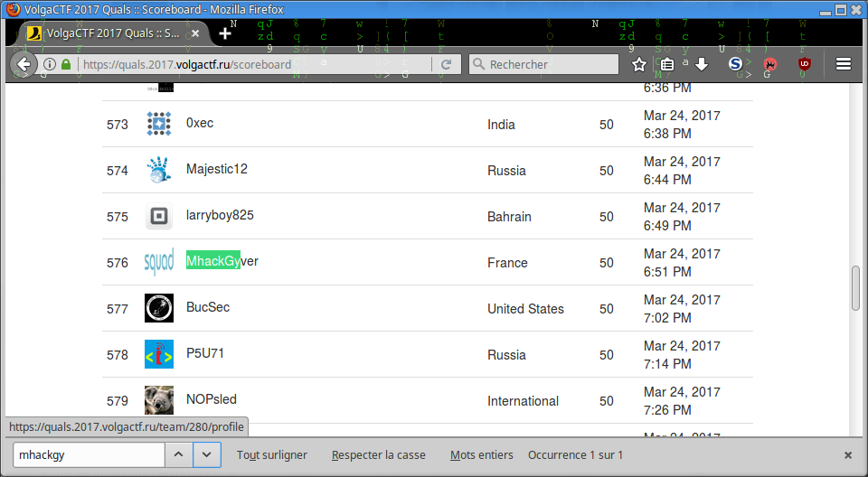Click the P5U71 team avatar
868x477 pixels.
pos(159,354)
